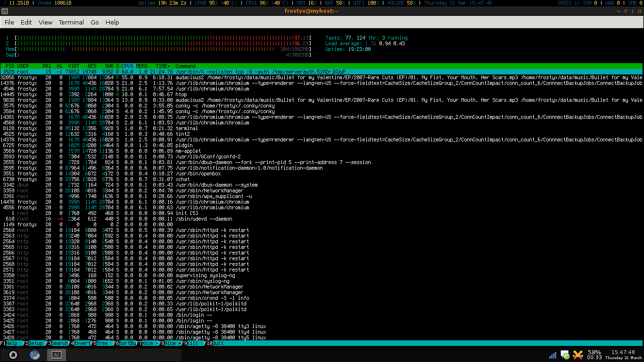Click the XChat tray icon
The image size is (644, 362).
(578, 355)
